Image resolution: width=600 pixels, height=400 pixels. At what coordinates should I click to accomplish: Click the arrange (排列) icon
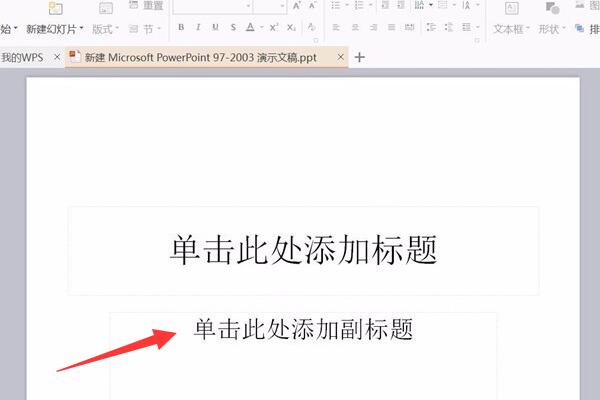coord(579,28)
